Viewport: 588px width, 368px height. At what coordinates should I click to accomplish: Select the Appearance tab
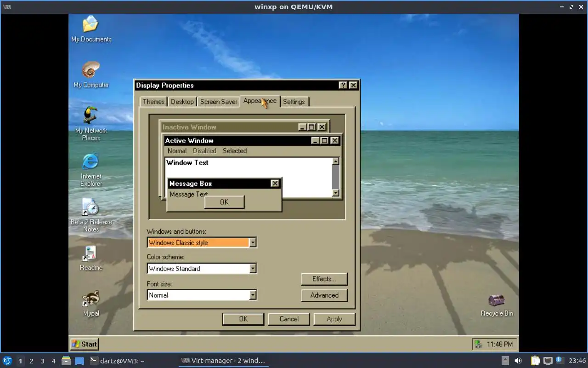coord(260,101)
